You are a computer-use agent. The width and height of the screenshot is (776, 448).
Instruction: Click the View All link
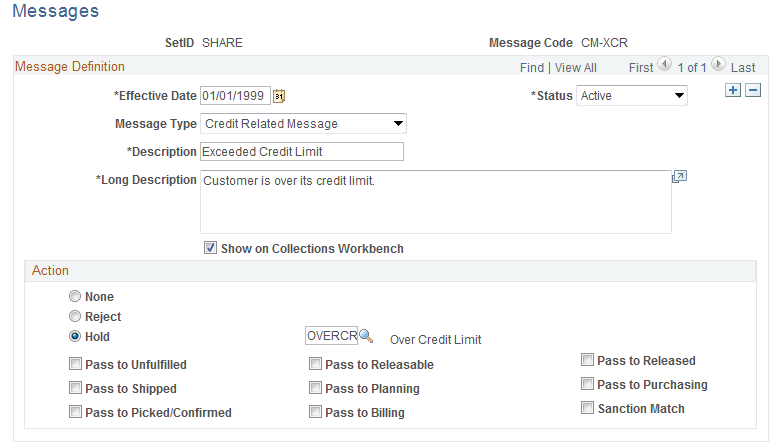(576, 68)
